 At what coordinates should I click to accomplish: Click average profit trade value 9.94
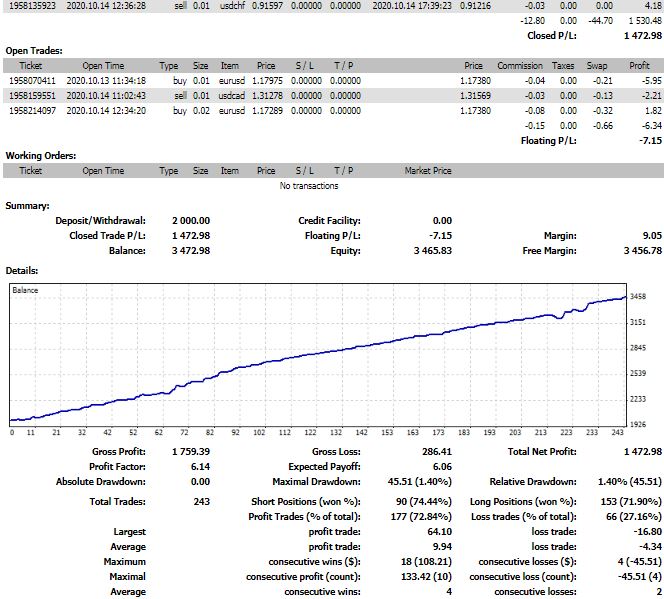pyautogui.click(x=443, y=547)
